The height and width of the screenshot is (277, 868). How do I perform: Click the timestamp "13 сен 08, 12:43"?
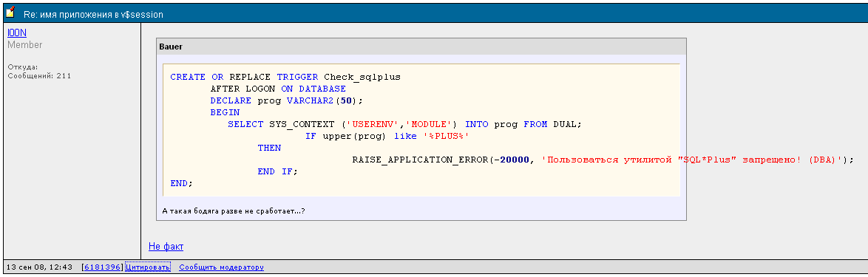pos(40,267)
